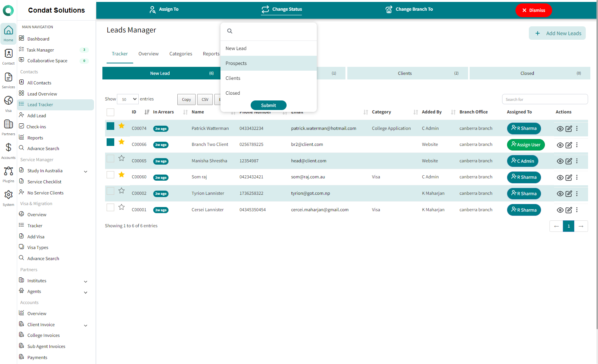Expand Study In Australia menu
The height and width of the screenshot is (364, 598).
click(x=86, y=171)
